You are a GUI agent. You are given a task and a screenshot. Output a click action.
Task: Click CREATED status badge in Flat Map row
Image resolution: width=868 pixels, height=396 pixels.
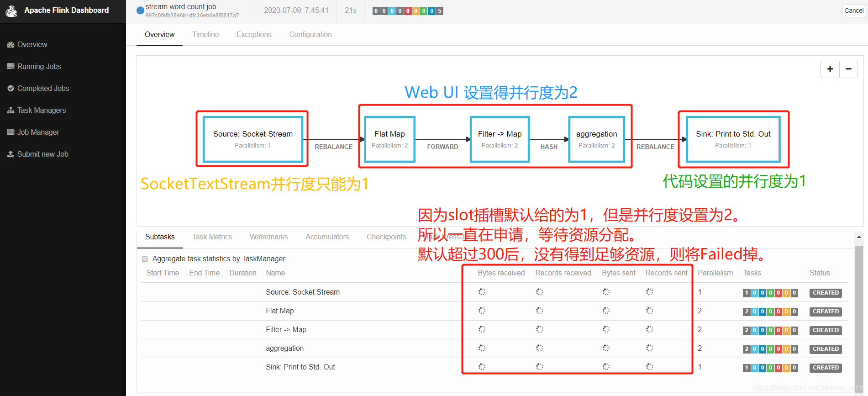coord(826,312)
